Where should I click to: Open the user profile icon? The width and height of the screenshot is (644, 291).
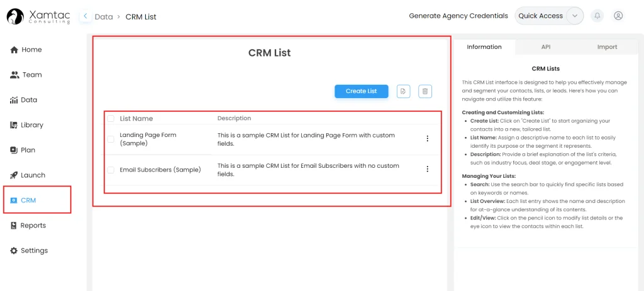618,16
